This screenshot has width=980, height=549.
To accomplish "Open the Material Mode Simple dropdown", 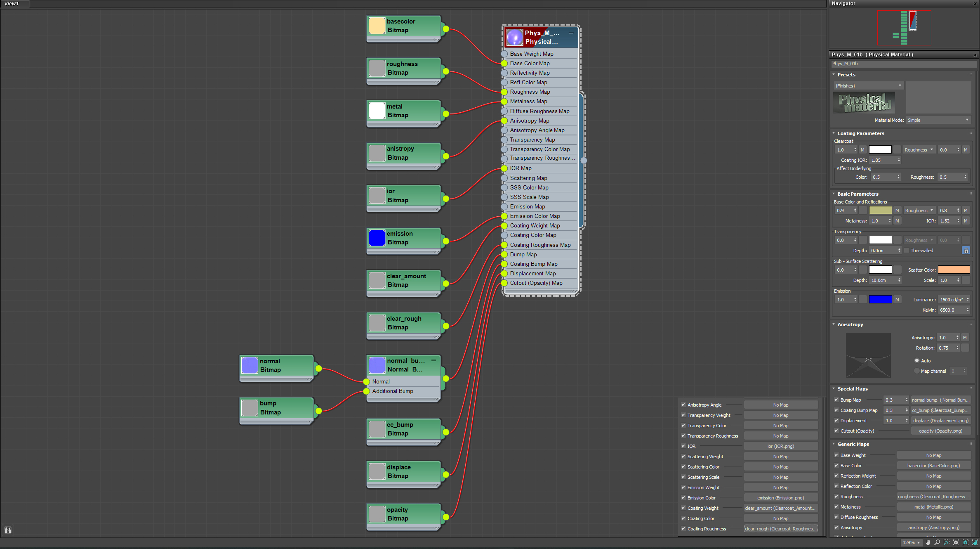I will [x=938, y=120].
